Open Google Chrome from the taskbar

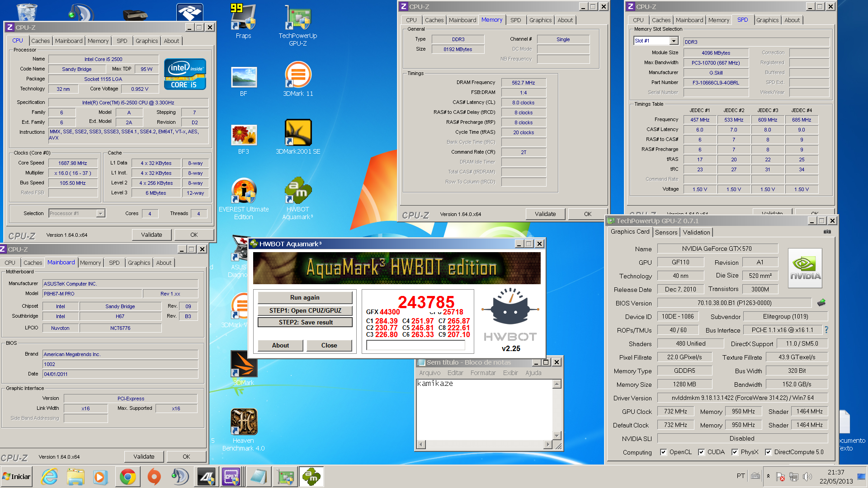pos(128,477)
